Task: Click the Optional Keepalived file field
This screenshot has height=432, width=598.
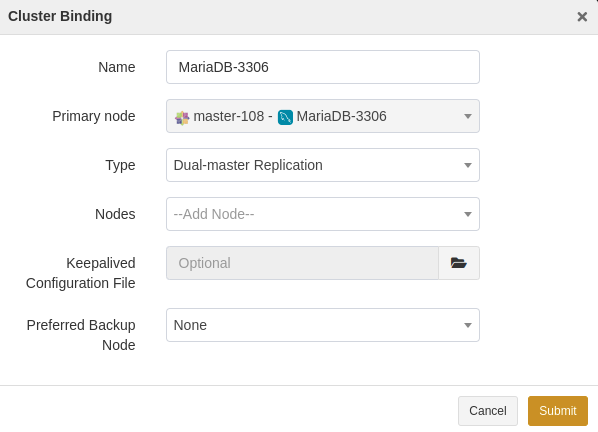Action: [302, 263]
